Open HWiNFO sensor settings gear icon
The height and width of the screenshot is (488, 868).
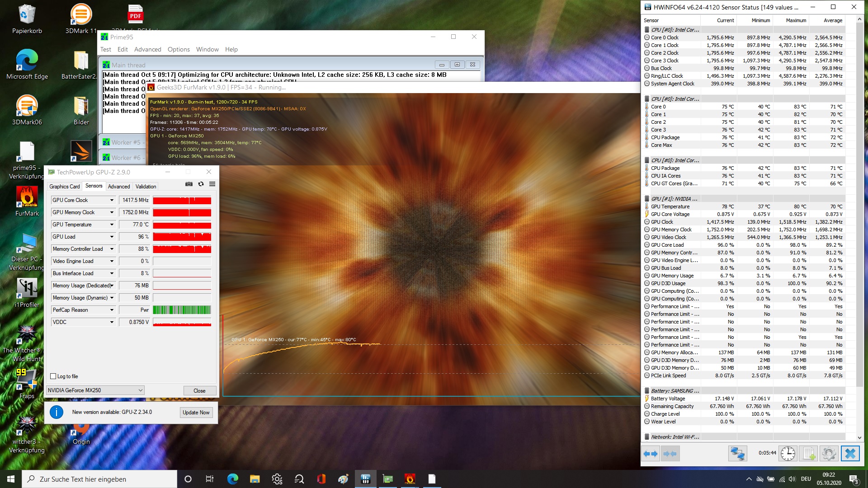829,453
